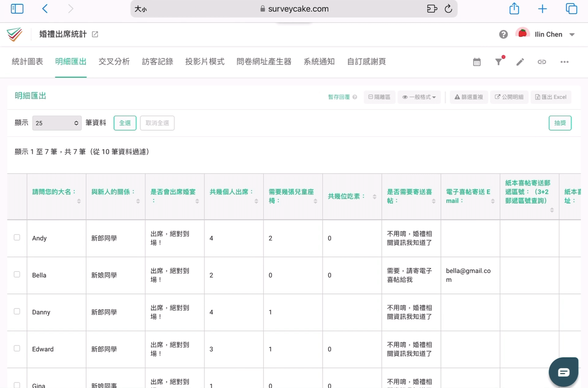Open the 大小 text size control

tap(141, 9)
